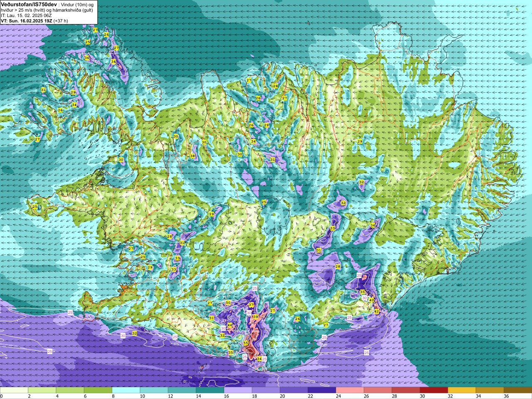The image size is (532, 399).
Task: Click the 14–16 m/s dark teal legend swatch
Action: (210, 390)
